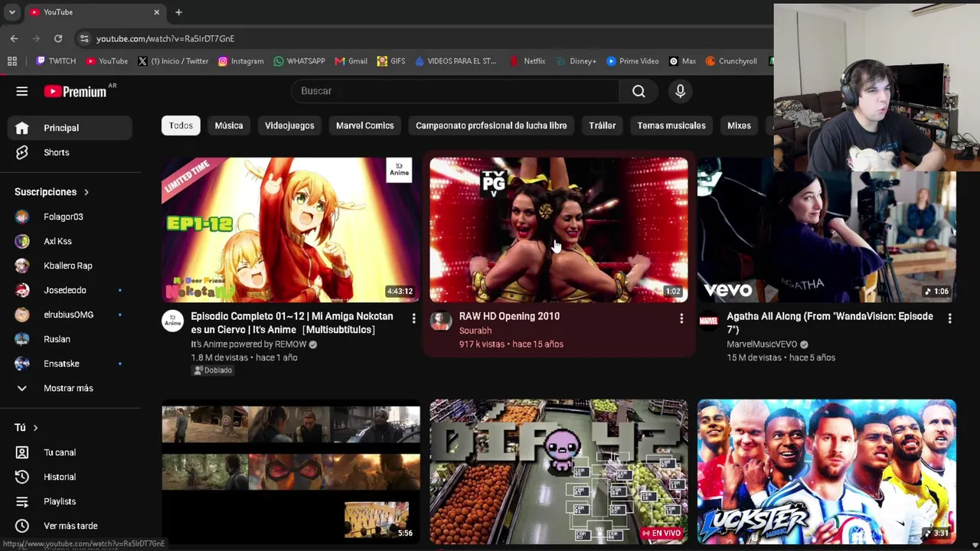Play the Nokotan anime episode thumbnail
Screen dimensions: 980x551
coord(291,230)
